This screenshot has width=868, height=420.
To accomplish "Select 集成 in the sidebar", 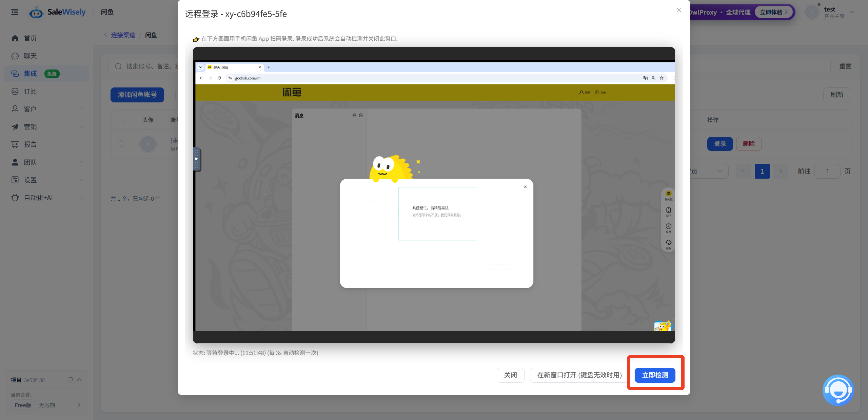I will point(46,74).
